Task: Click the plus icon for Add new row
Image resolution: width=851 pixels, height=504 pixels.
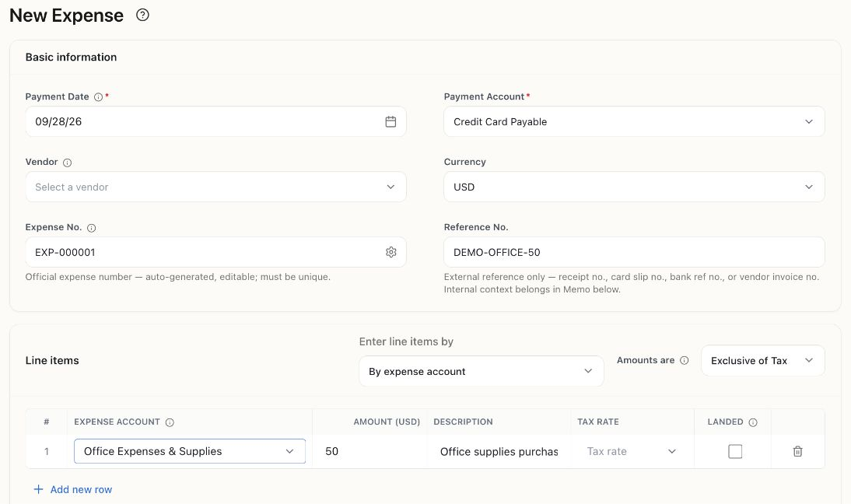Action: click(39, 489)
